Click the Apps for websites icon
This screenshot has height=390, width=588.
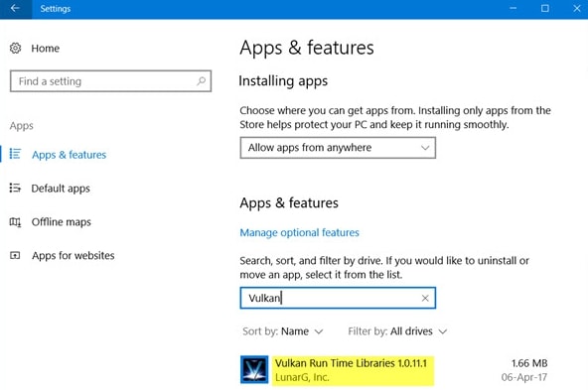pyautogui.click(x=15, y=255)
